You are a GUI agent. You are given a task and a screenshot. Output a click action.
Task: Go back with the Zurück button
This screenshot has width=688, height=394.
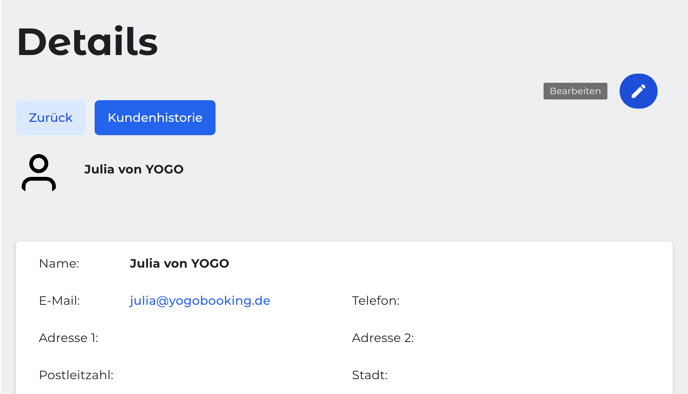[x=50, y=118]
